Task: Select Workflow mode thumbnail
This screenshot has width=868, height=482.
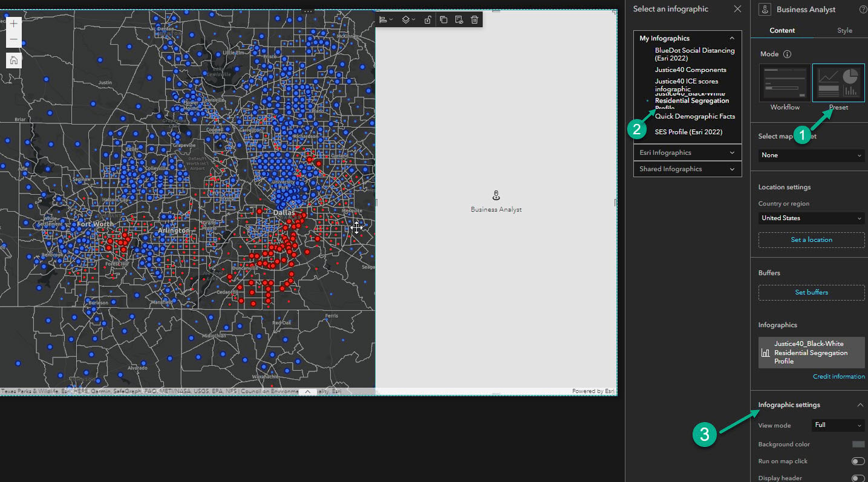Action: click(785, 83)
